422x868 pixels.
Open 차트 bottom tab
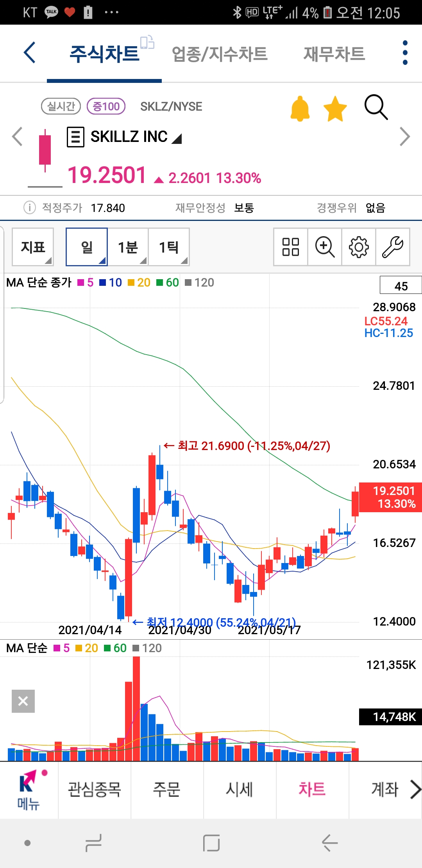[312, 789]
